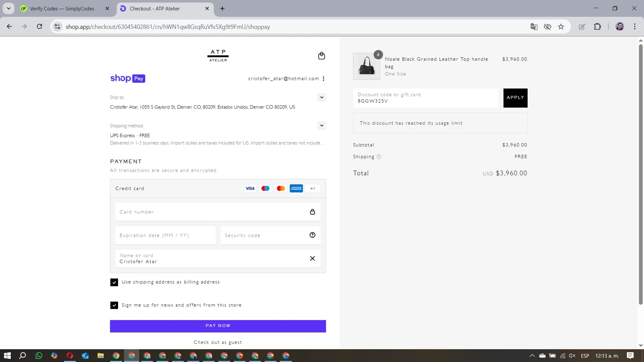Open a new browser tab
The height and width of the screenshot is (362, 644).
coord(222,9)
